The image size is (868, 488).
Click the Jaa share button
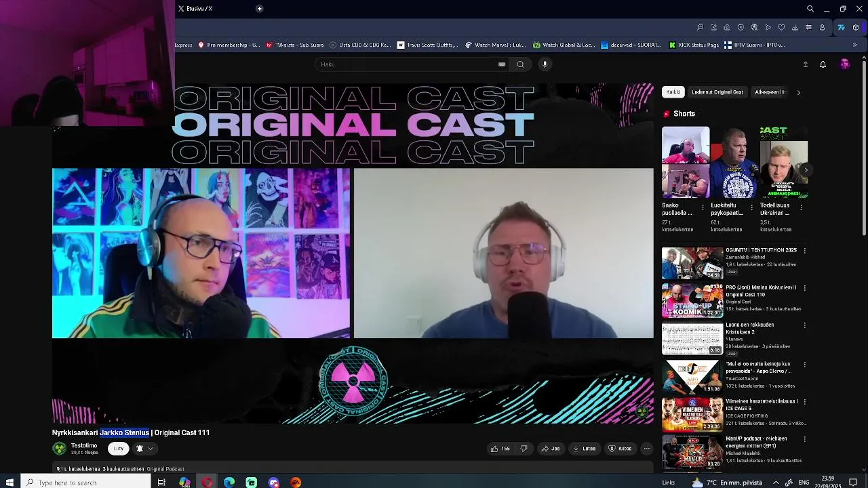click(551, 449)
